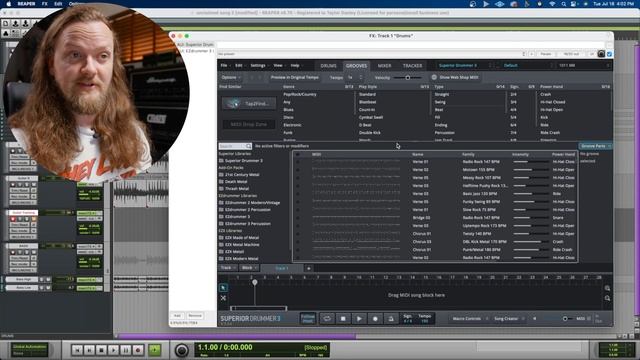
Task: Open the Default preset dropdown
Action: point(527,65)
